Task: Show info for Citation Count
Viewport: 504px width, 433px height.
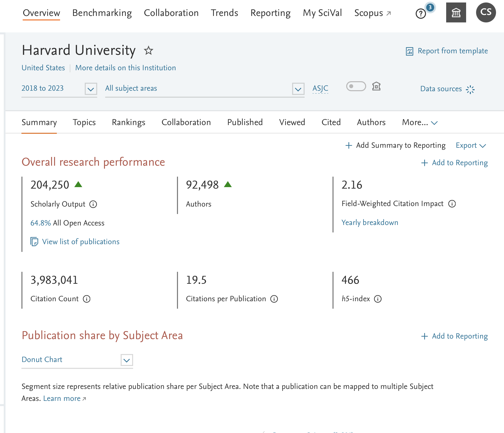Action: coord(87,299)
